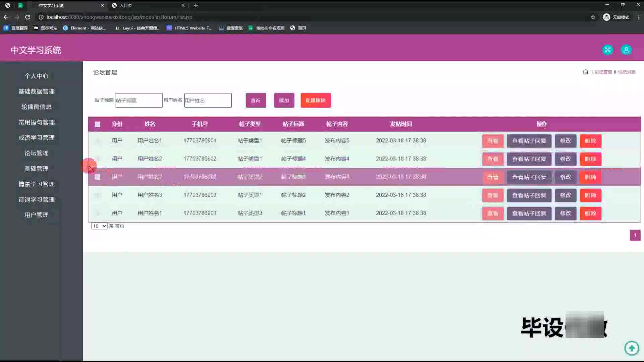The image size is (644, 362).
Task: Open 轮播图信息 in the sidebar
Action: [x=36, y=107]
